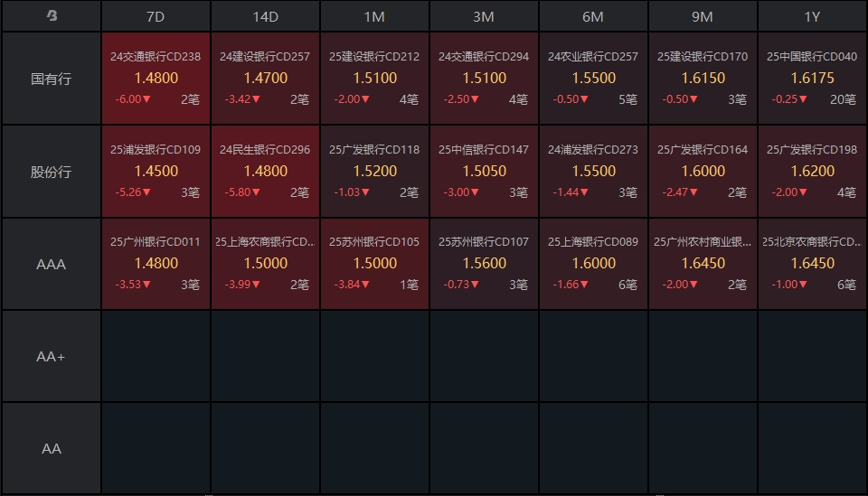This screenshot has height=496, width=868.
Task: Click the 20笔 trade count
Action: 843,99
